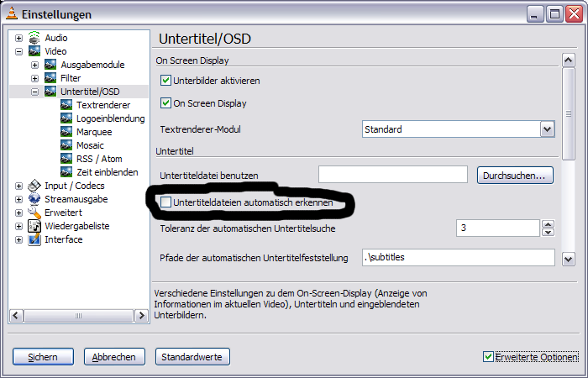Click settings panel scroll down arrow
The image size is (588, 378).
pyautogui.click(x=569, y=259)
